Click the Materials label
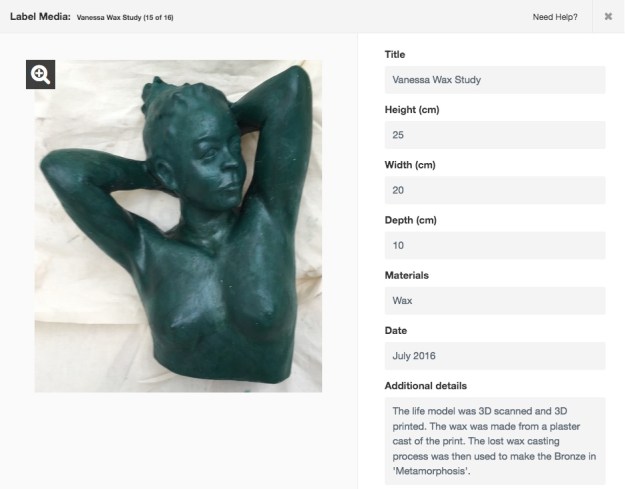 point(407,275)
